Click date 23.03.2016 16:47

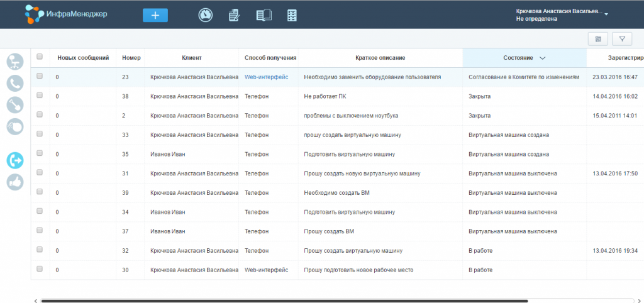click(615, 77)
